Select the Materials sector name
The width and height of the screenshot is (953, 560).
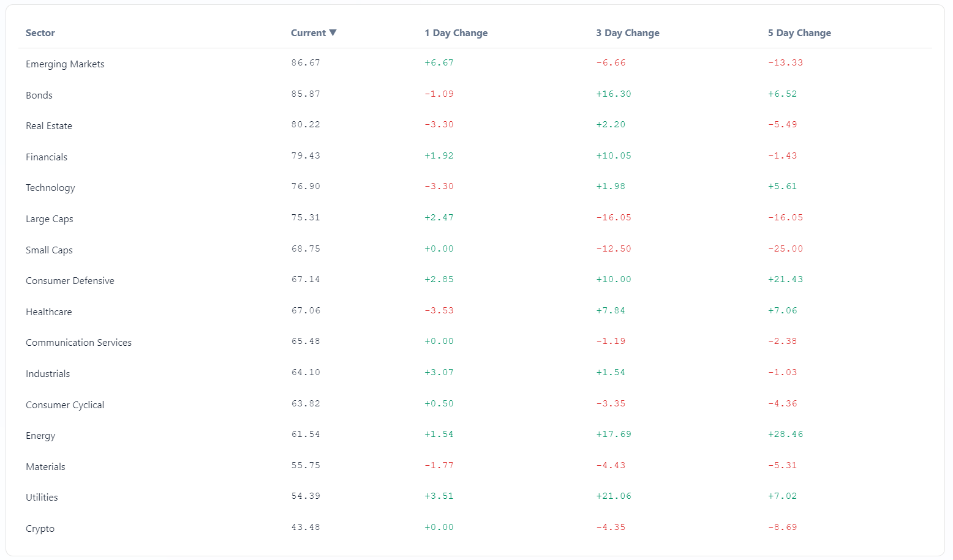point(45,467)
